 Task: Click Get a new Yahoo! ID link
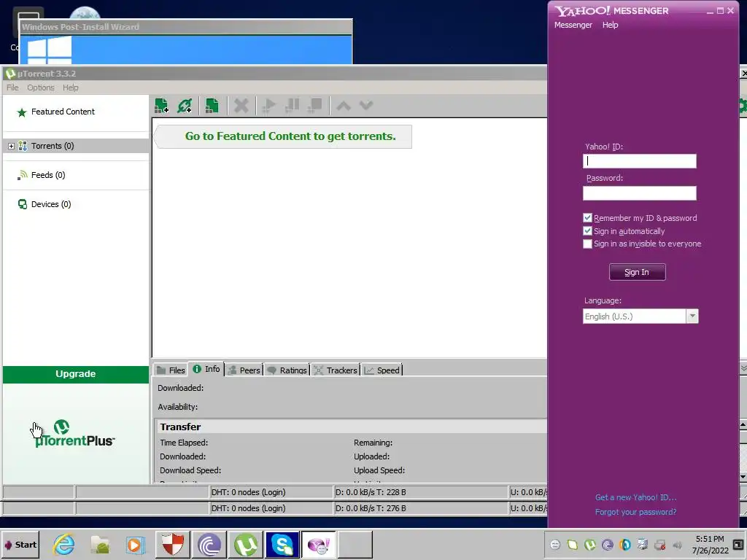[635, 497]
